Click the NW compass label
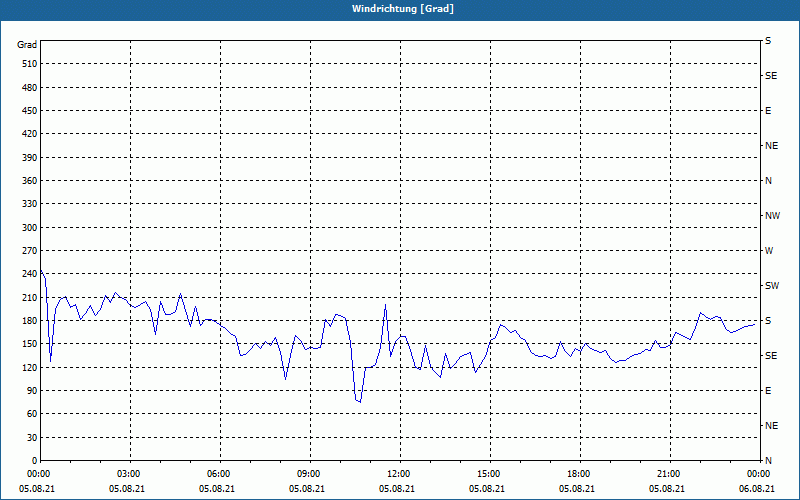800x500 pixels. coord(772,216)
